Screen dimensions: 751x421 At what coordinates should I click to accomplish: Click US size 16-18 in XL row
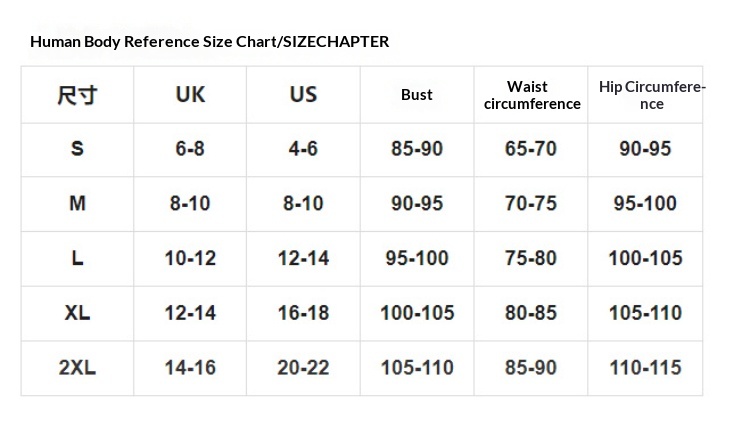click(303, 313)
